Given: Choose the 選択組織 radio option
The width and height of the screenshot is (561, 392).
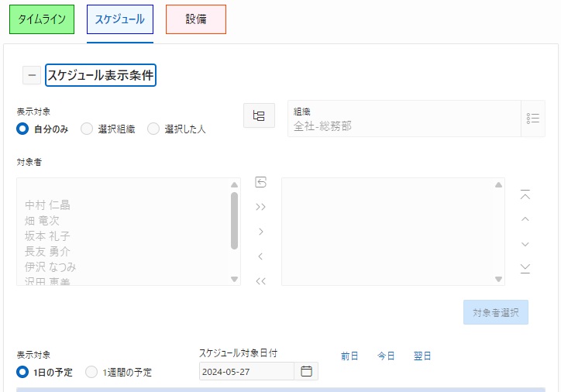Looking at the screenshot, I should coord(87,129).
